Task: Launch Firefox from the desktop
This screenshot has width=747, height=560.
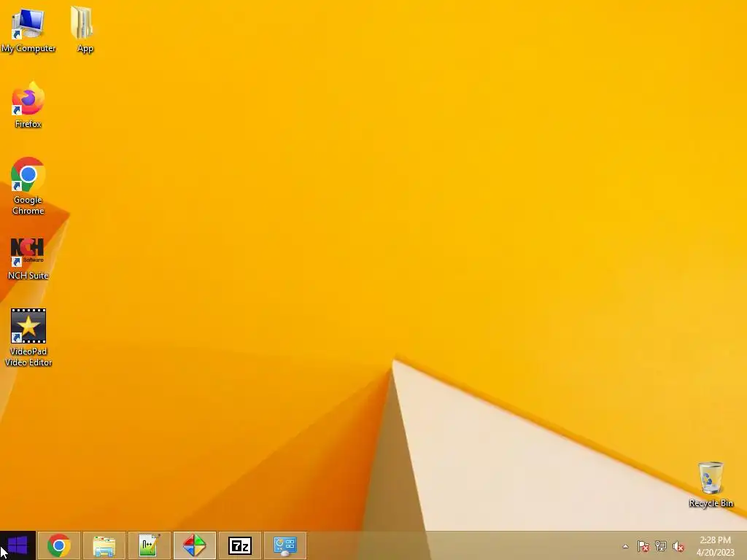Action: (28, 105)
